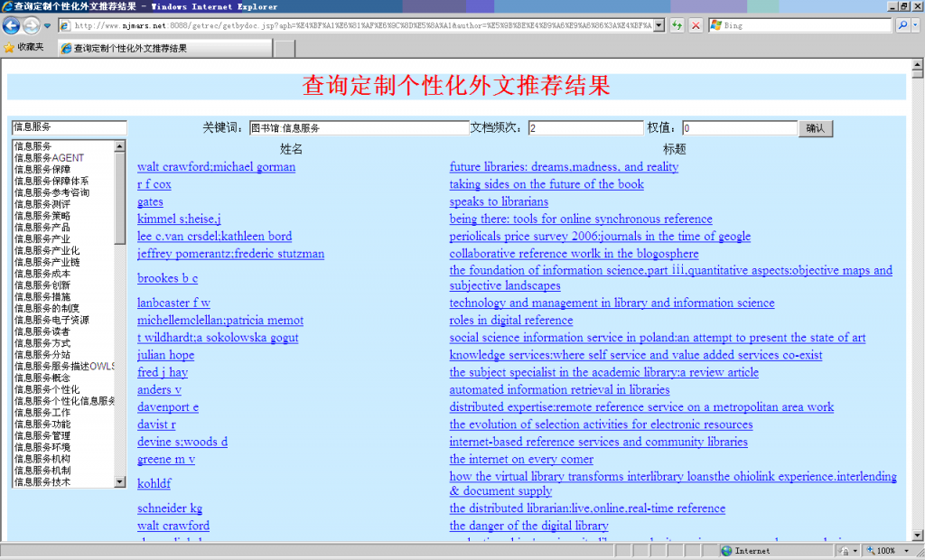Click the keyword list scrollbar thumb
This screenshot has height=560, width=925.
(x=120, y=198)
